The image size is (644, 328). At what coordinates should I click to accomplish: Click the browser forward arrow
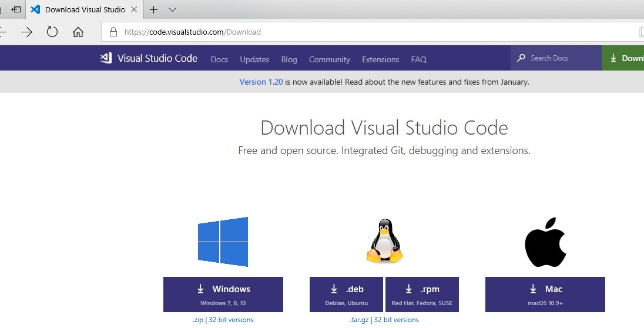(26, 32)
